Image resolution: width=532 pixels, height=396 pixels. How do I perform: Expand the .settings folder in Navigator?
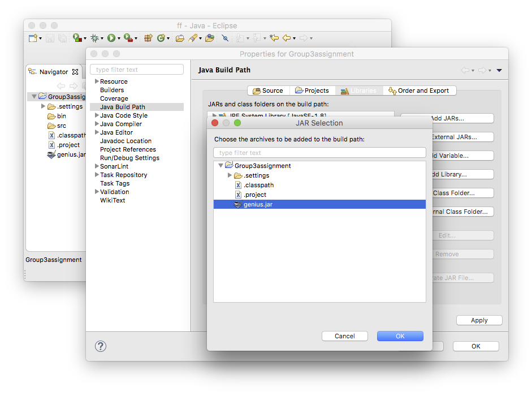43,106
